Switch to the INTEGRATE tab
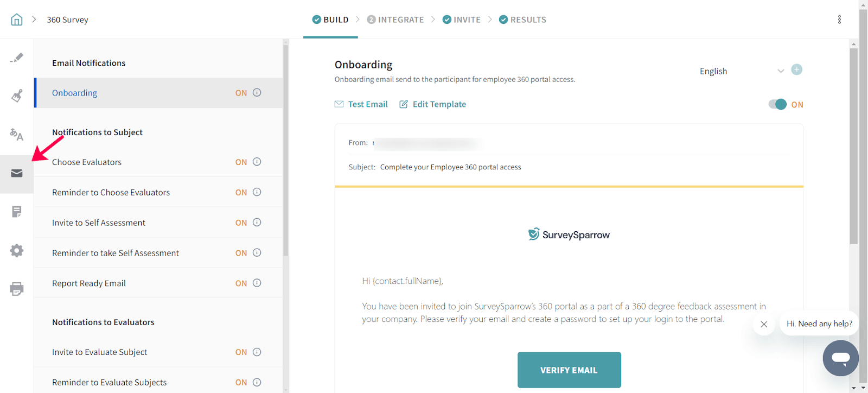 (x=395, y=20)
